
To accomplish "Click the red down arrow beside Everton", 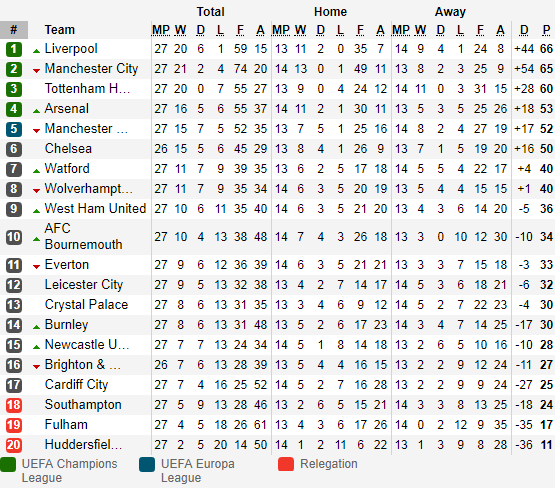I will tap(36, 267).
